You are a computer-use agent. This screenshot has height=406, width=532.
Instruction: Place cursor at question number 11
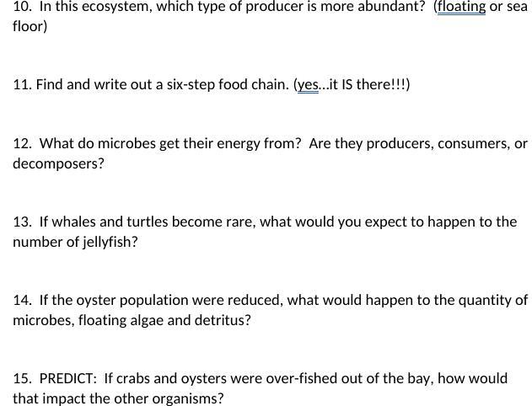(x=23, y=85)
